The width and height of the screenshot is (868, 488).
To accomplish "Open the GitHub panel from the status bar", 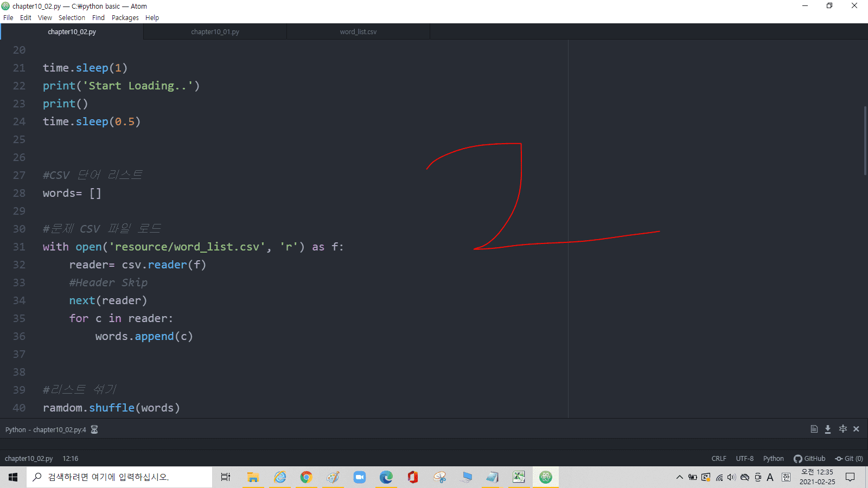I will coord(809,459).
